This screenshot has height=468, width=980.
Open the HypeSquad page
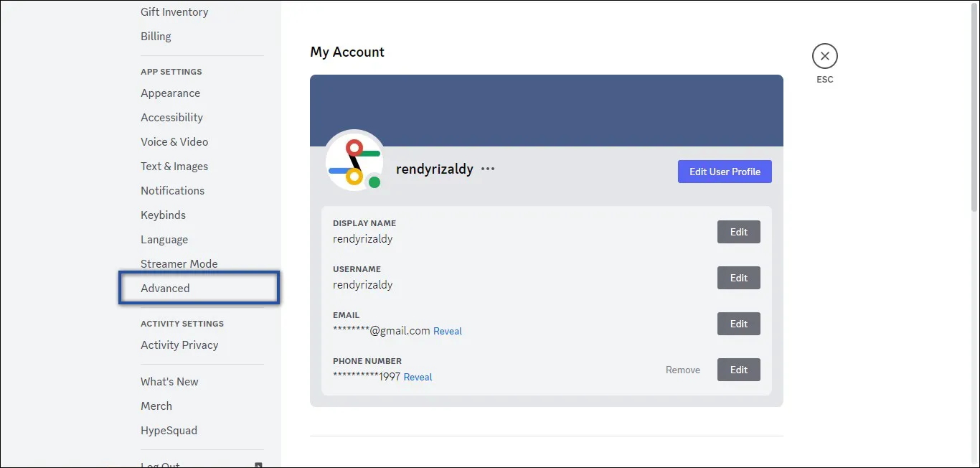point(168,430)
